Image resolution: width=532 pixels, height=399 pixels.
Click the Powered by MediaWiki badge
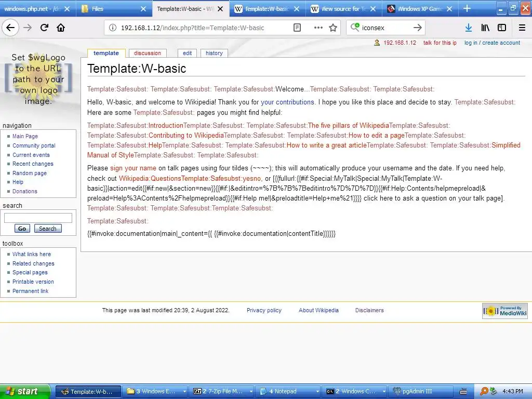pos(505,311)
